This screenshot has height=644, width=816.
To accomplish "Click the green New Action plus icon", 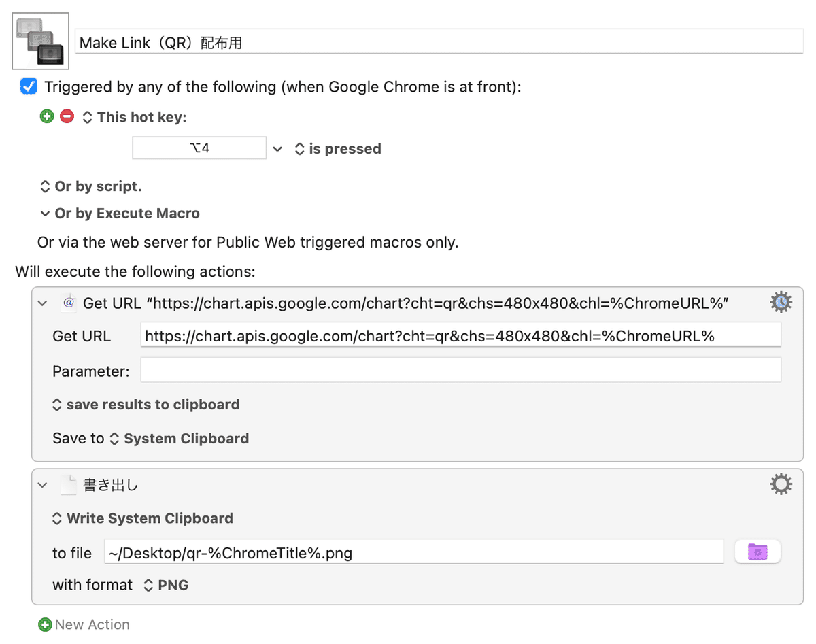I will pos(45,624).
